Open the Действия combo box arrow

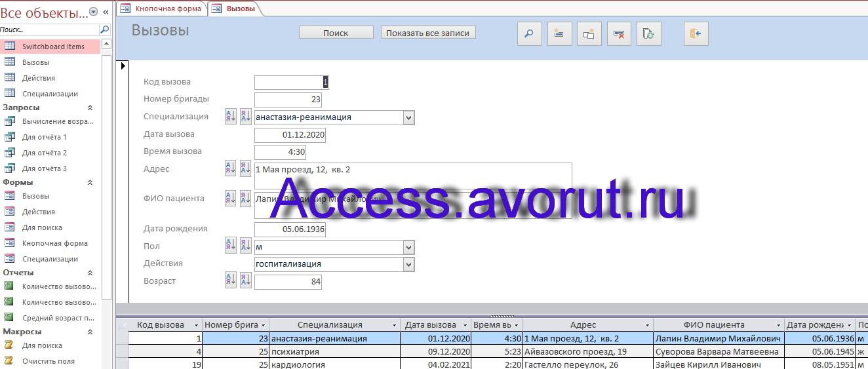click(409, 264)
